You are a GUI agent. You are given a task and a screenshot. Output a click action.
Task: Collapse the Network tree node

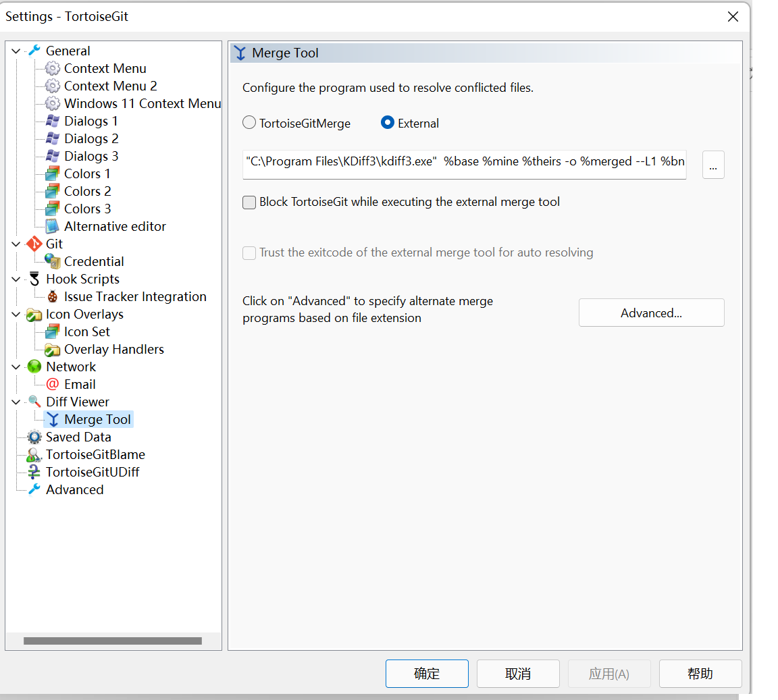(16, 367)
